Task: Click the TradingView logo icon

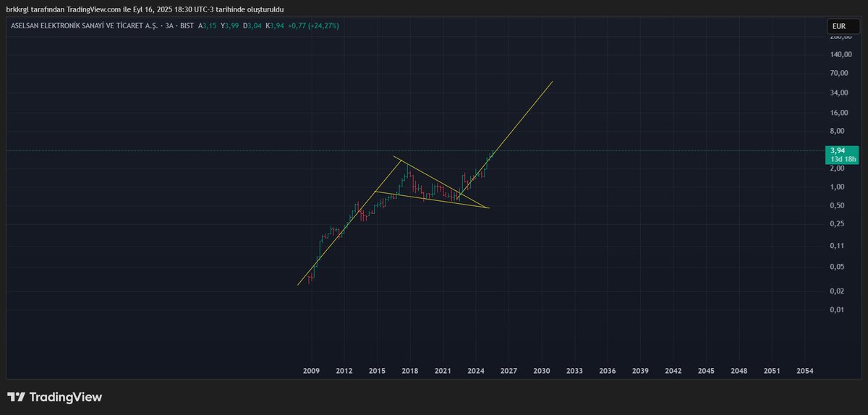Action: pyautogui.click(x=17, y=397)
